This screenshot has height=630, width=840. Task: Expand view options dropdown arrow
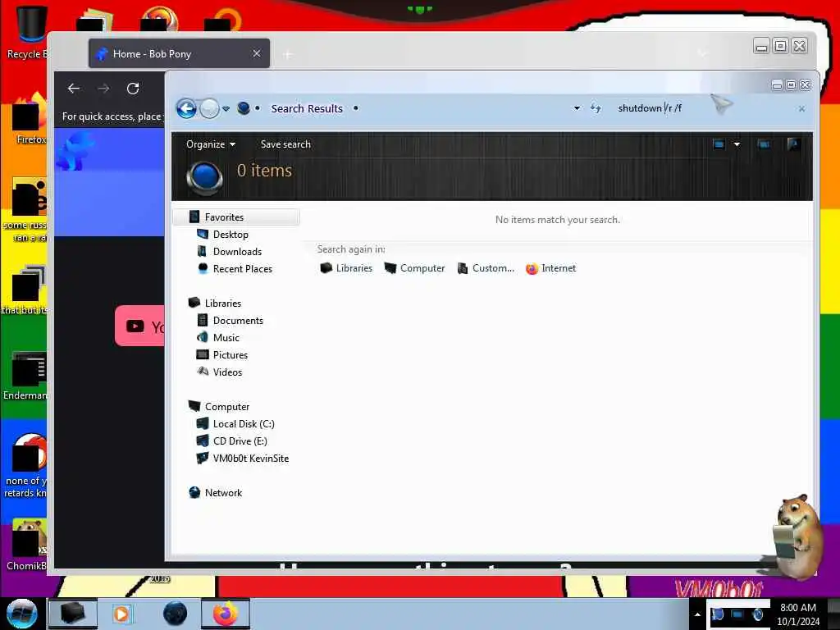737,144
